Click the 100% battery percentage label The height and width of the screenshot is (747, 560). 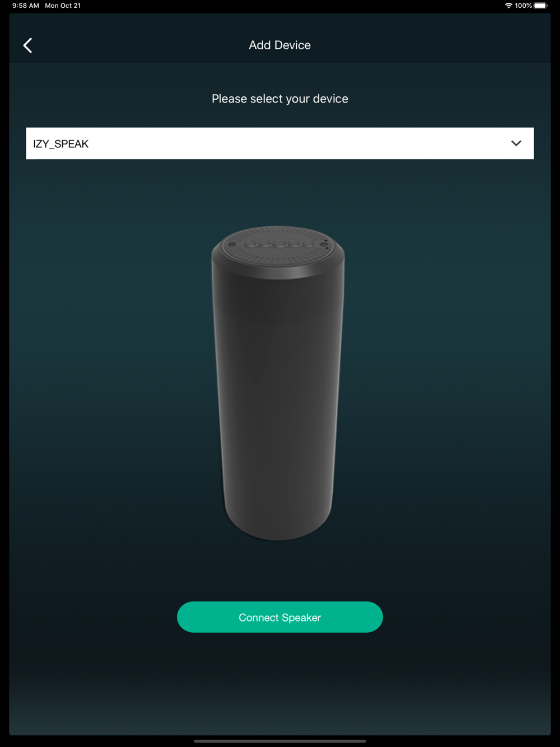tap(523, 6)
